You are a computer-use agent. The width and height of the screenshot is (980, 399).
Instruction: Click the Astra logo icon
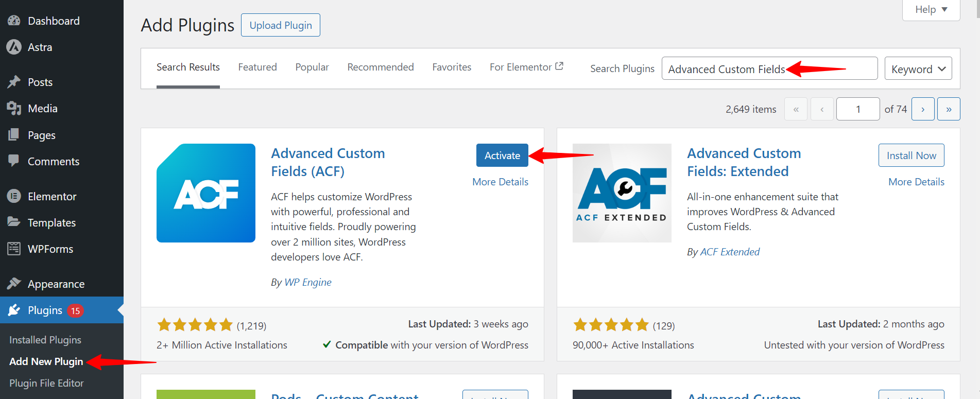point(14,47)
